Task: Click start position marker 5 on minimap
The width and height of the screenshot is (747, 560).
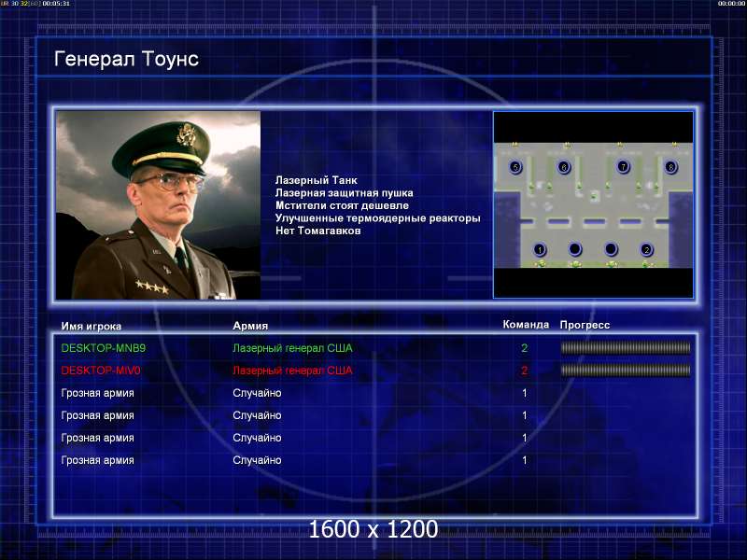Action: click(x=515, y=167)
